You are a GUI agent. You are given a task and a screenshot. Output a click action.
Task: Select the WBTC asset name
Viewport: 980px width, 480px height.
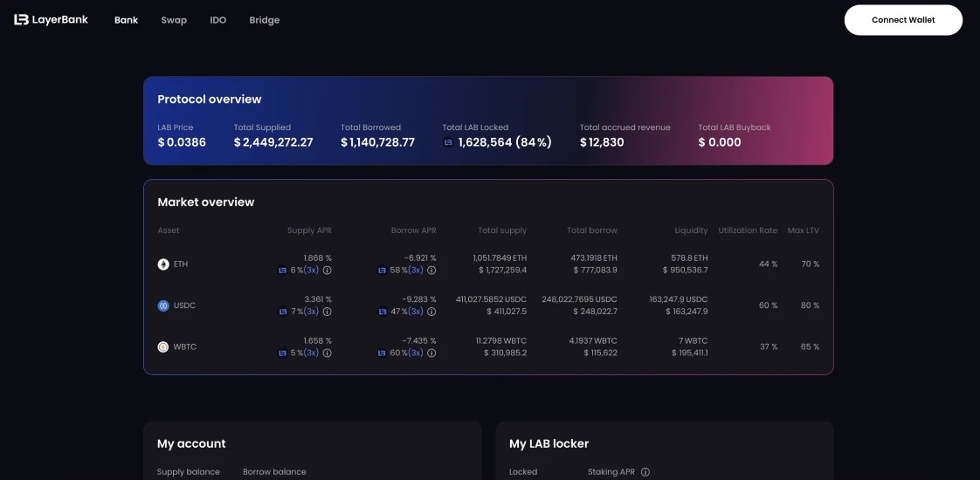185,346
